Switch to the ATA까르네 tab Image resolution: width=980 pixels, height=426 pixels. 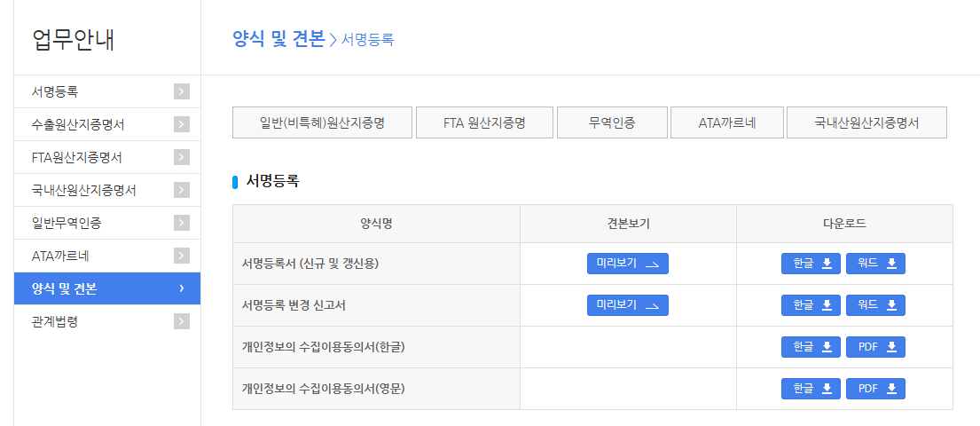coord(727,122)
